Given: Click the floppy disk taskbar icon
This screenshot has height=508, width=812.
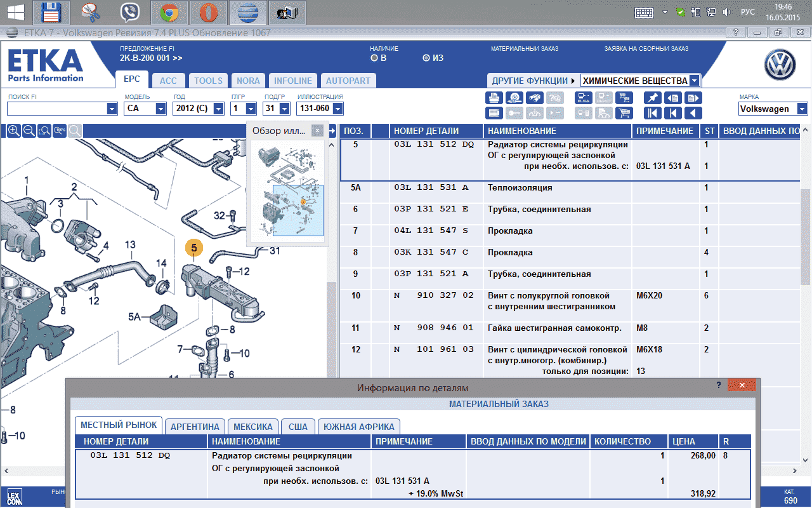Looking at the screenshot, I should tap(51, 11).
